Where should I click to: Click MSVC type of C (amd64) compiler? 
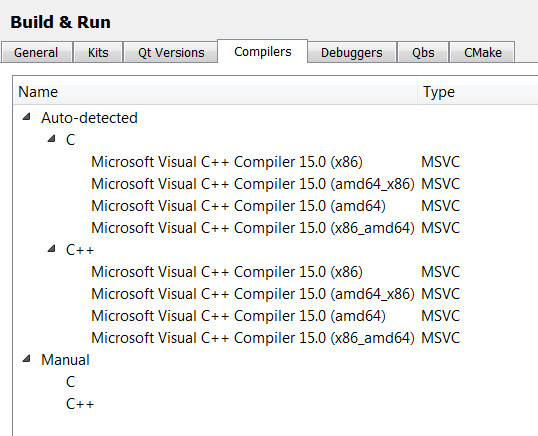(x=441, y=206)
